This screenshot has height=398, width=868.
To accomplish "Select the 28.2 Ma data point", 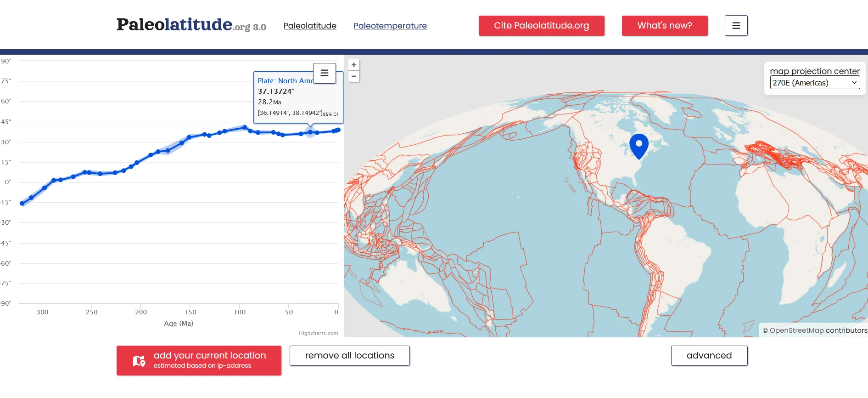I will point(310,132).
